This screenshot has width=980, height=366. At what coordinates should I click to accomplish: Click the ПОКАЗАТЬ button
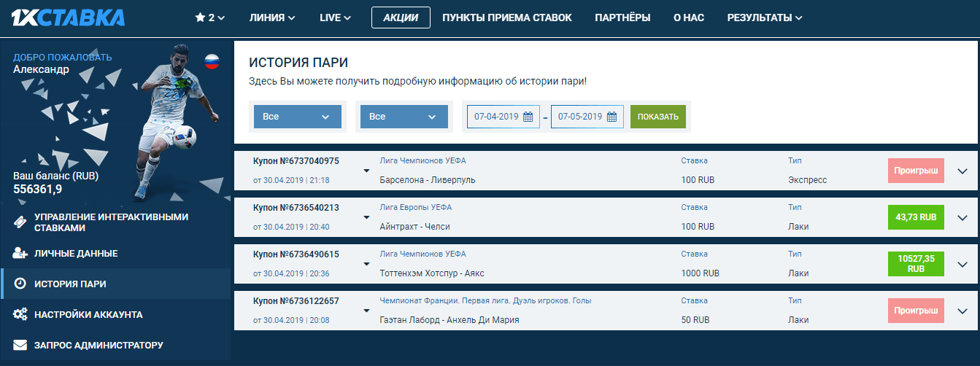[658, 117]
